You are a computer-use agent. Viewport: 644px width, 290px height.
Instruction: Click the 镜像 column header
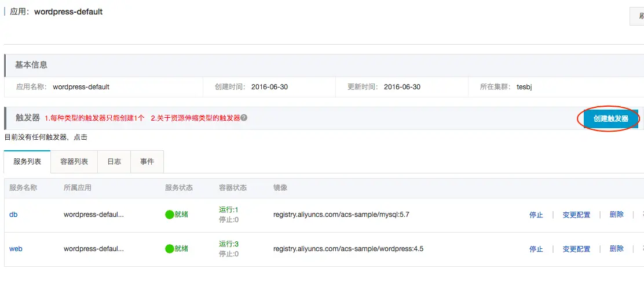coord(280,187)
